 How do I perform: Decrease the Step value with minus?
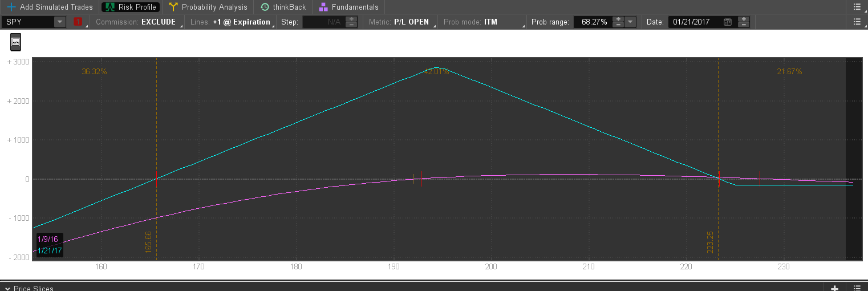[352, 25]
